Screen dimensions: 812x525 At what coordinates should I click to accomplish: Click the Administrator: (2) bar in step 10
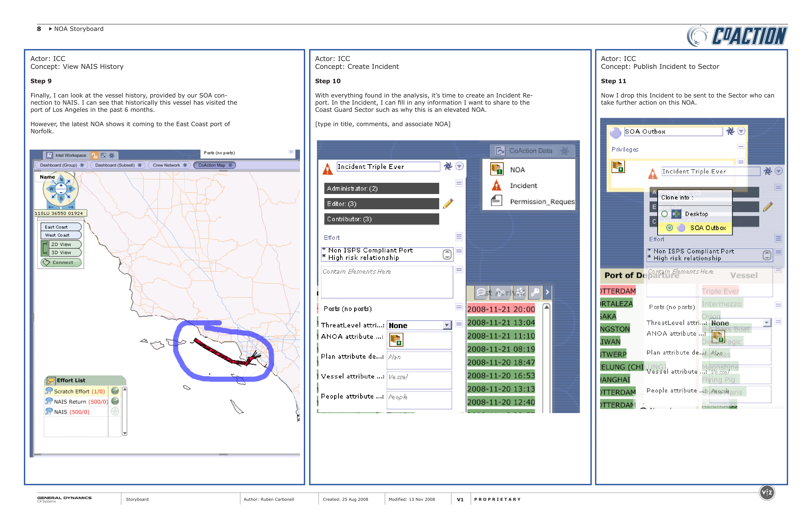pyautogui.click(x=381, y=189)
